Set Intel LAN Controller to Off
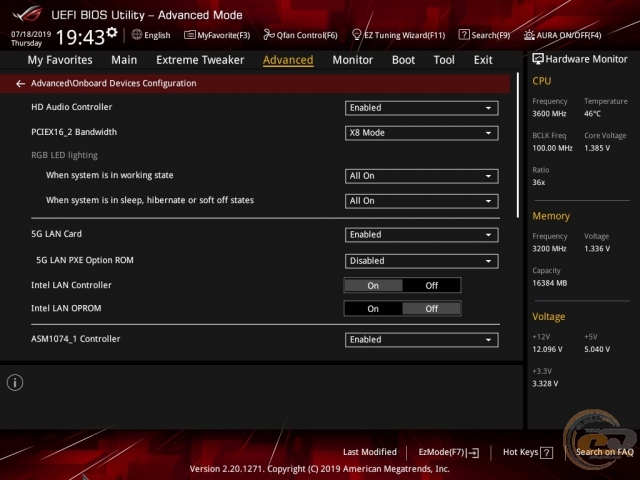640x480 pixels. 431,285
